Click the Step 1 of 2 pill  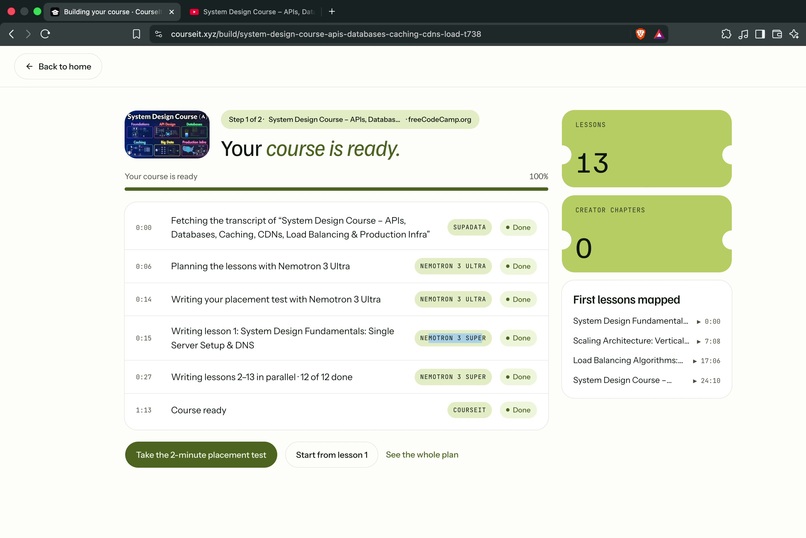coord(350,119)
